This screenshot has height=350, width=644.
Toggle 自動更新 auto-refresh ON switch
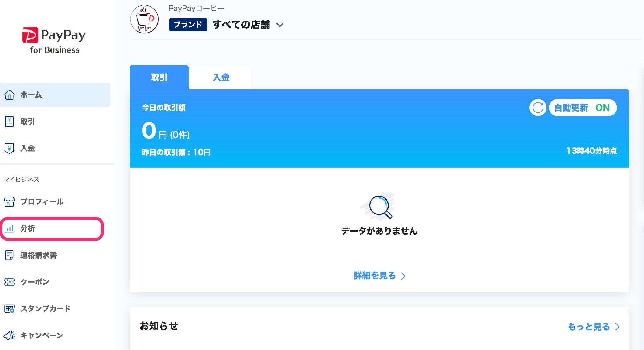(x=583, y=108)
